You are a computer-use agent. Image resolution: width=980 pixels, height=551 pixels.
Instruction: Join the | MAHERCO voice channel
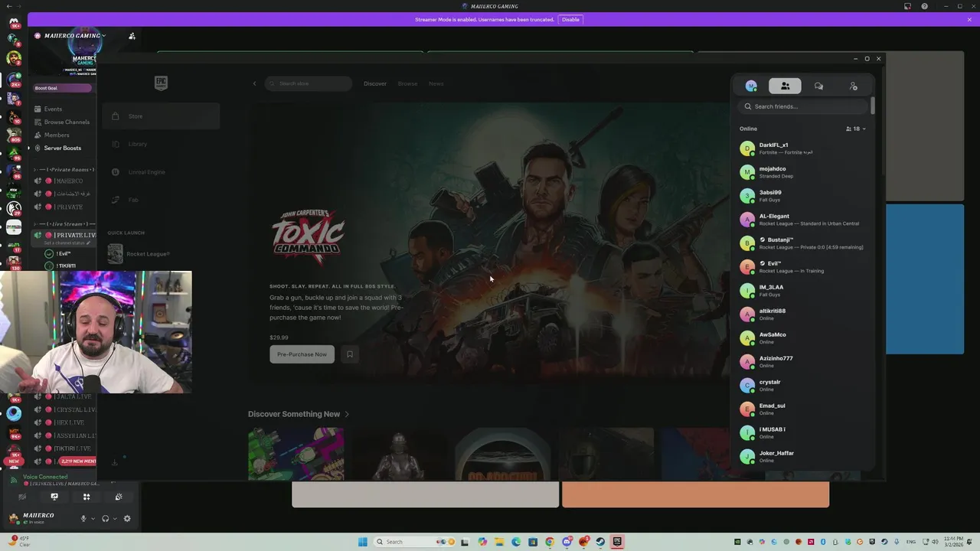click(x=64, y=181)
